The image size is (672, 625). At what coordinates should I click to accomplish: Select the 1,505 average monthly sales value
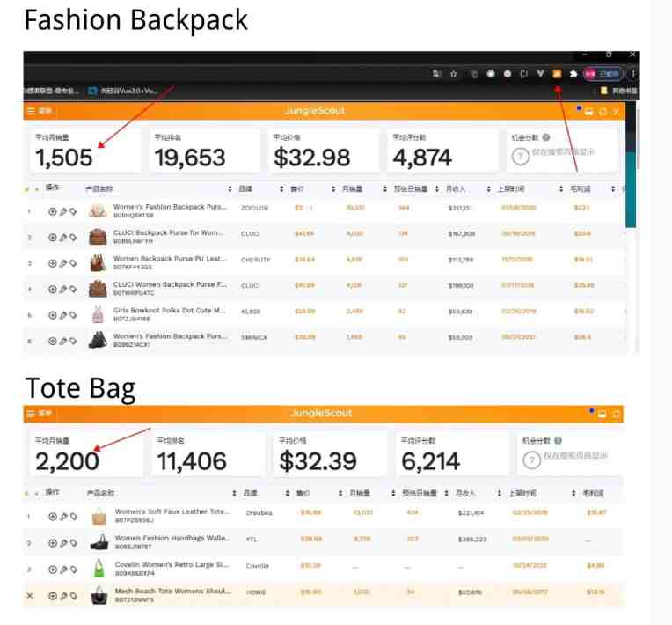tap(64, 158)
